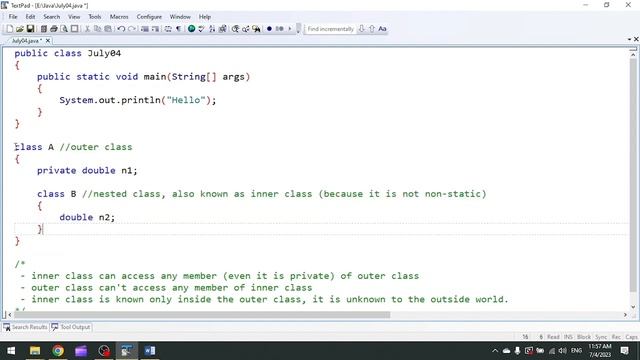Open the Replace dialog icon
The image size is (640, 360).
tap(246, 29)
